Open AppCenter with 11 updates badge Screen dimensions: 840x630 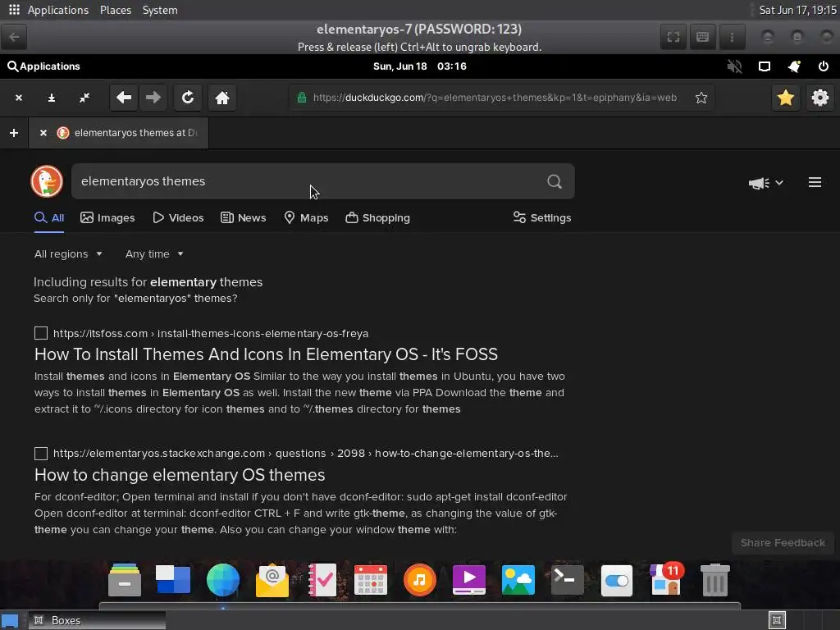point(666,578)
